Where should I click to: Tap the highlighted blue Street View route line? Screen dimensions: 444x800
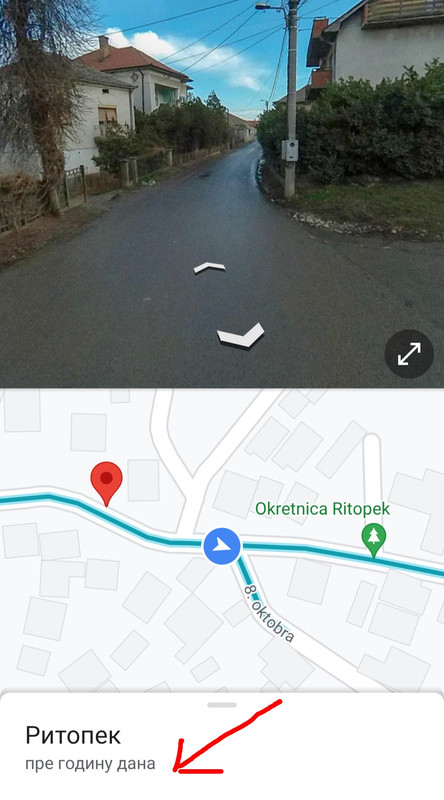tap(332, 552)
